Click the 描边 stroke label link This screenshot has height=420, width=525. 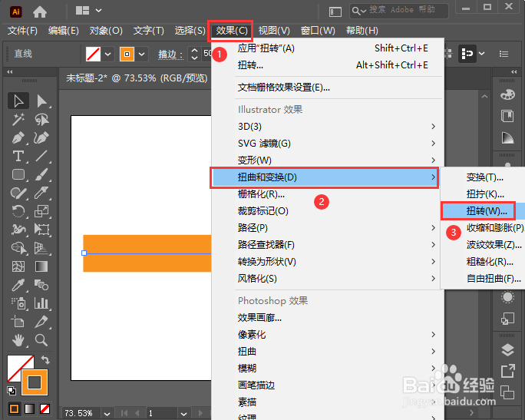pyautogui.click(x=170, y=54)
